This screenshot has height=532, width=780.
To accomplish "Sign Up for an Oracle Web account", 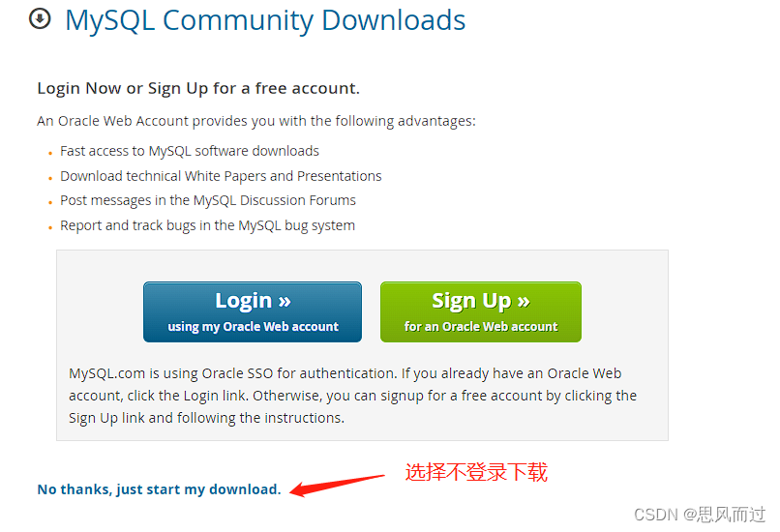I will [x=481, y=311].
